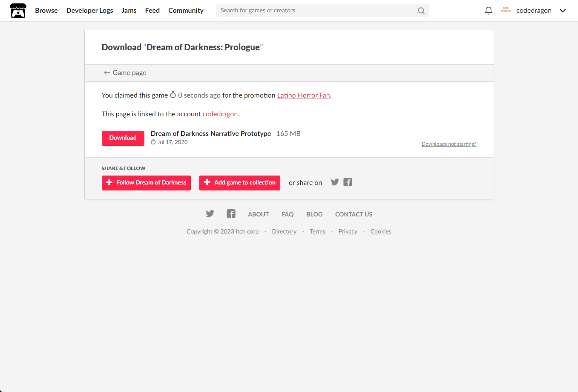This screenshot has width=578, height=392.
Task: Open the itch.io logo home icon
Action: click(18, 11)
